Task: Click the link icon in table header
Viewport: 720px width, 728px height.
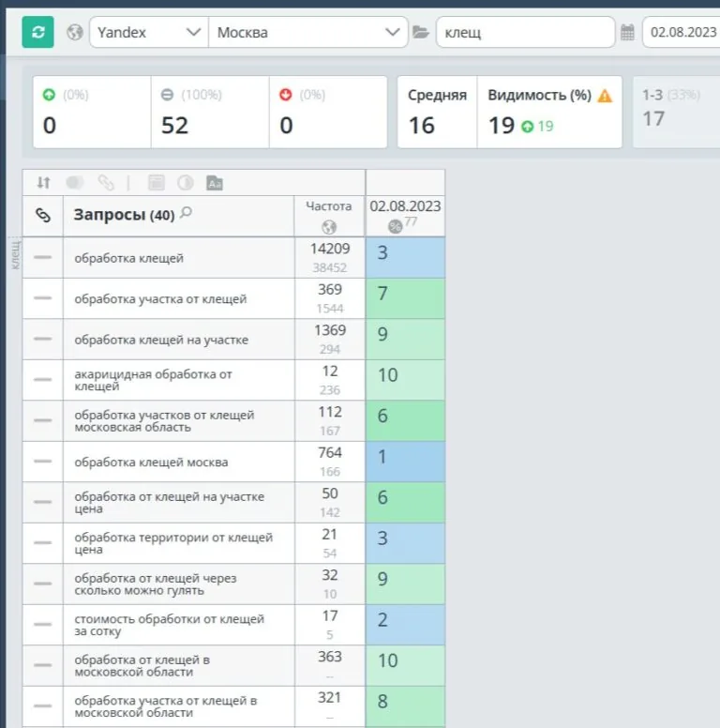Action: tap(43, 216)
